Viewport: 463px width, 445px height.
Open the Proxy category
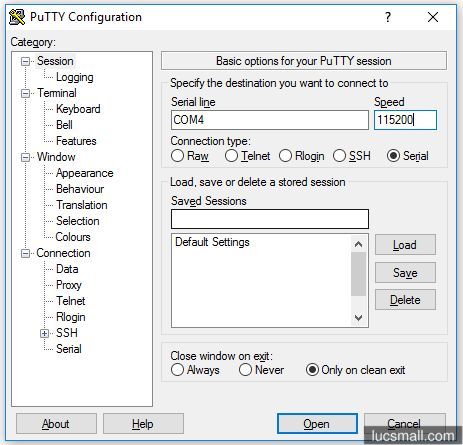pos(69,285)
